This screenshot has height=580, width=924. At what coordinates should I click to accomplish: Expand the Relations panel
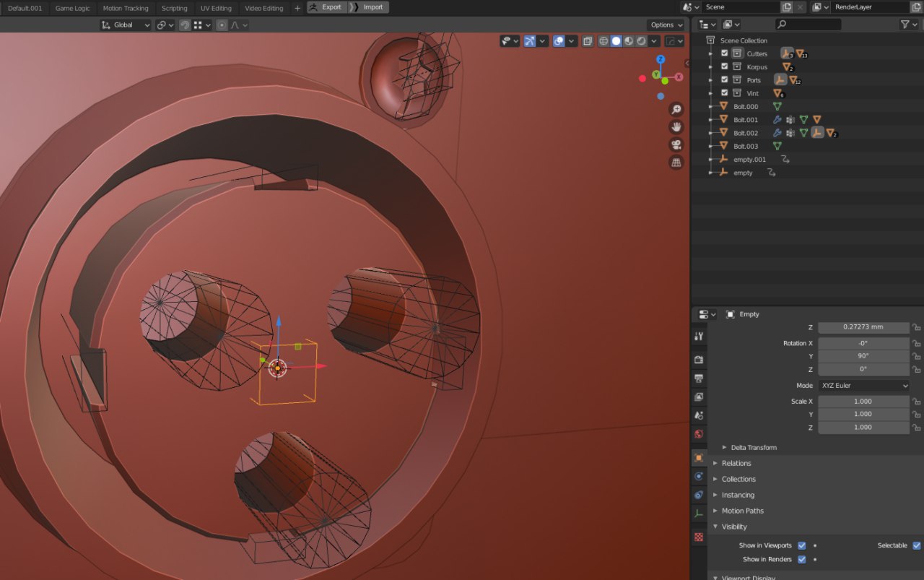tap(736, 464)
